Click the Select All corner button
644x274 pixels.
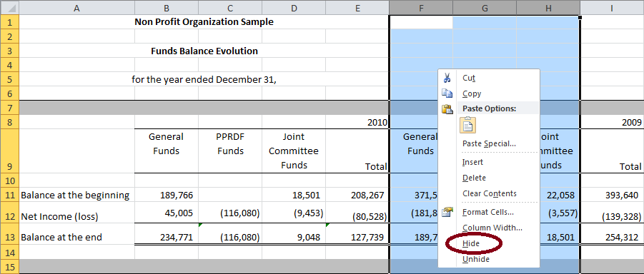pos(9,7)
